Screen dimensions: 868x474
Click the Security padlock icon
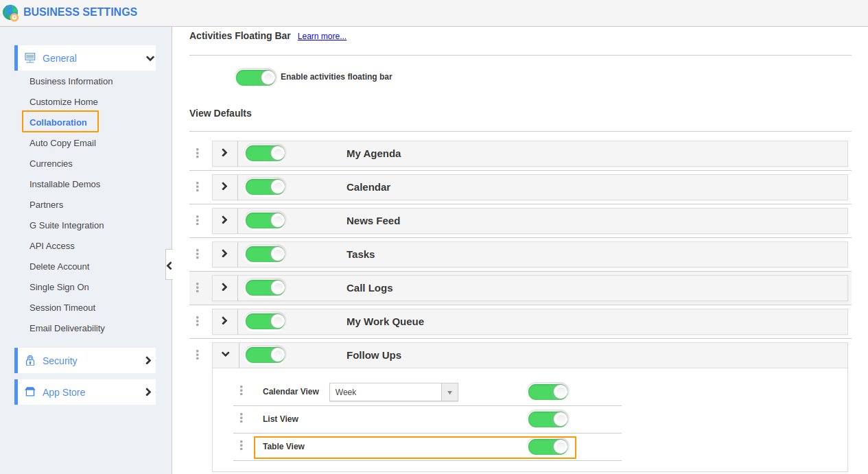[x=30, y=361]
